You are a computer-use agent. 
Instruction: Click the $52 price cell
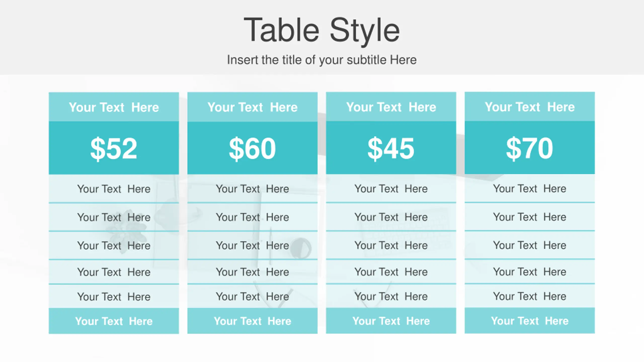point(114,148)
